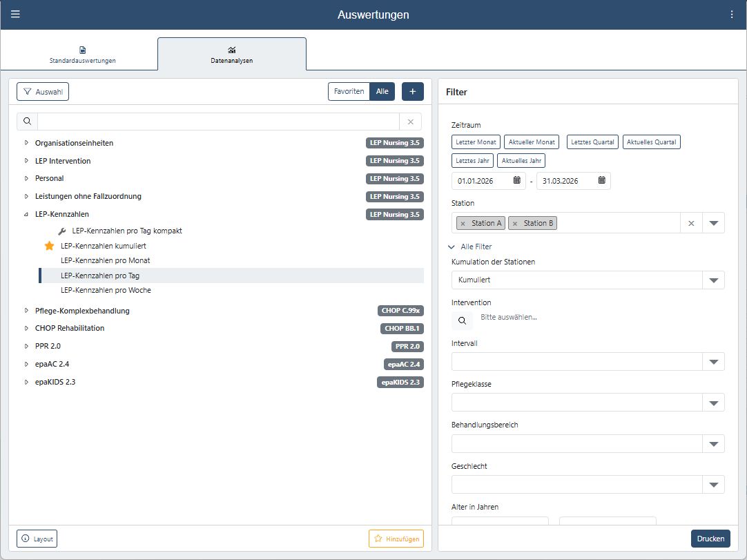
Task: Select the Letztes Quartal time range
Action: click(x=592, y=142)
